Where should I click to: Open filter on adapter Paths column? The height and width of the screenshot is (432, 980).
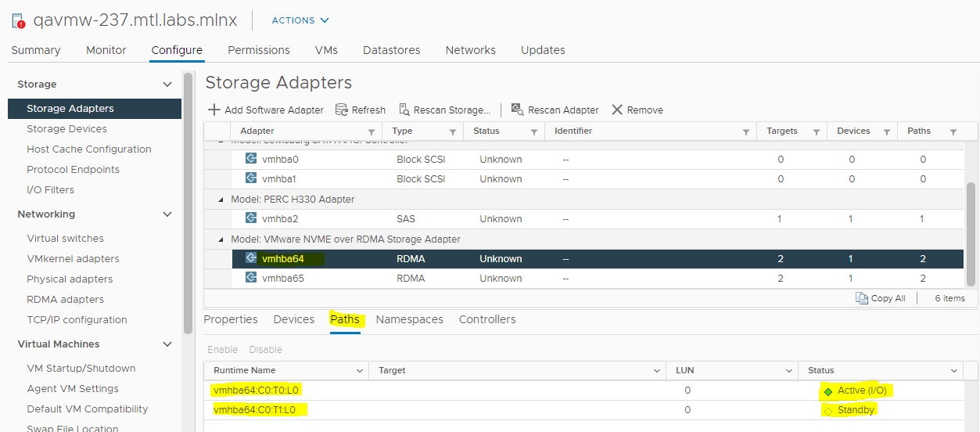(953, 131)
